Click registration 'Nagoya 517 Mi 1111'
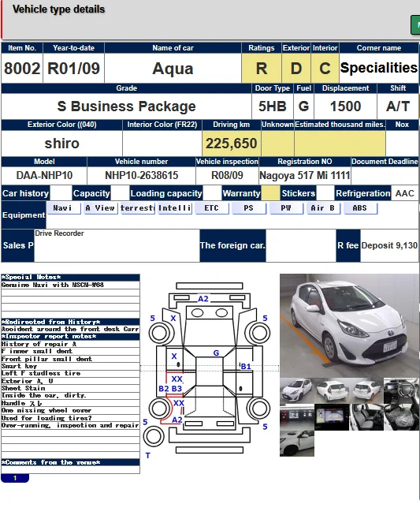The height and width of the screenshot is (530, 420). (304, 175)
